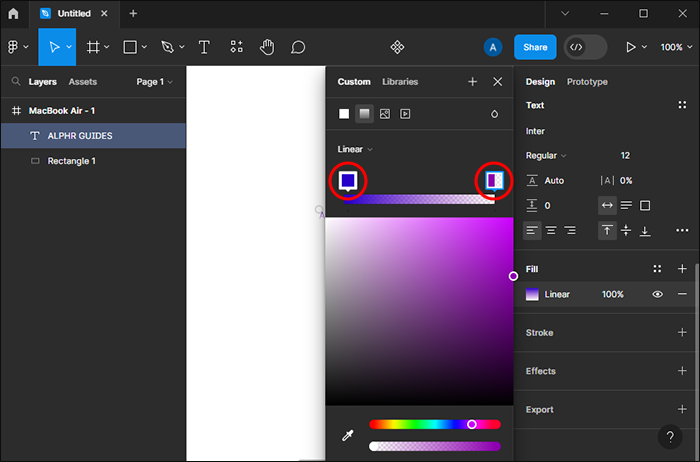Select the Hand tool
This screenshot has height=462, width=700.
pyautogui.click(x=267, y=47)
